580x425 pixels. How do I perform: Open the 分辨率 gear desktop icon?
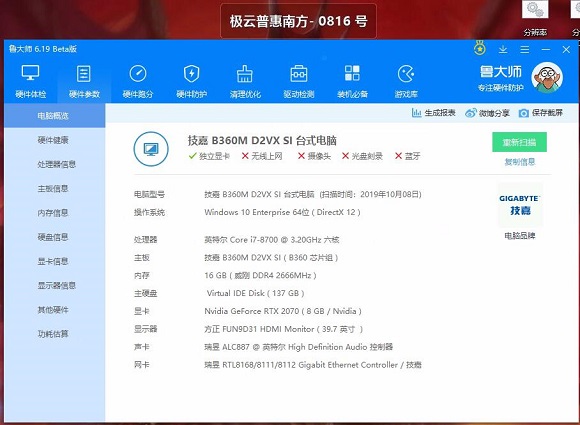coord(535,18)
